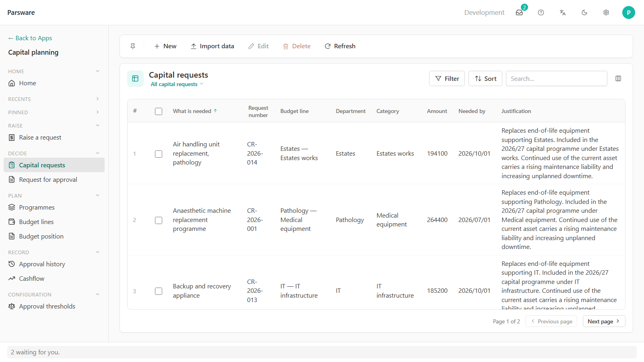Open Budget position in sidebar
Screen dimensions: 644x362
coord(54,237)
